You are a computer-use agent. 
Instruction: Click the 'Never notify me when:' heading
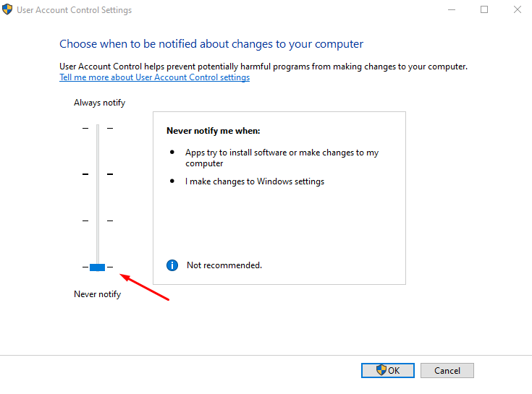[x=213, y=131]
